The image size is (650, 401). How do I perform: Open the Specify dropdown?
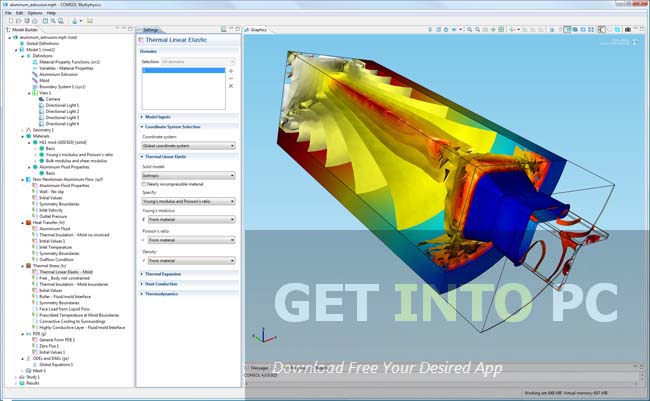pyautogui.click(x=189, y=201)
